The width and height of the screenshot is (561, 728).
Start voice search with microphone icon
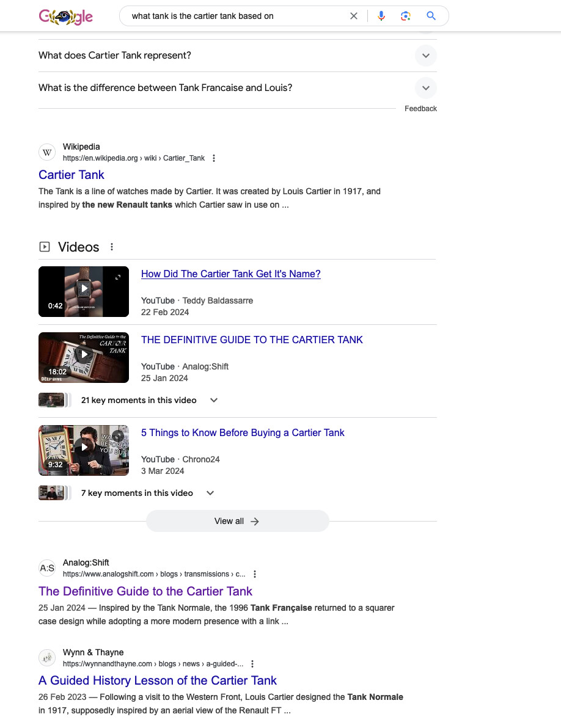[381, 16]
